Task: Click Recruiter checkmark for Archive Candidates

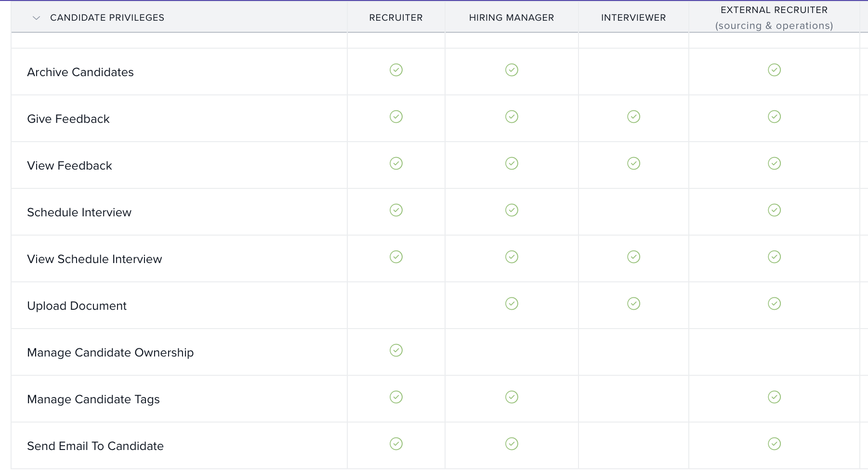Action: pyautogui.click(x=396, y=70)
